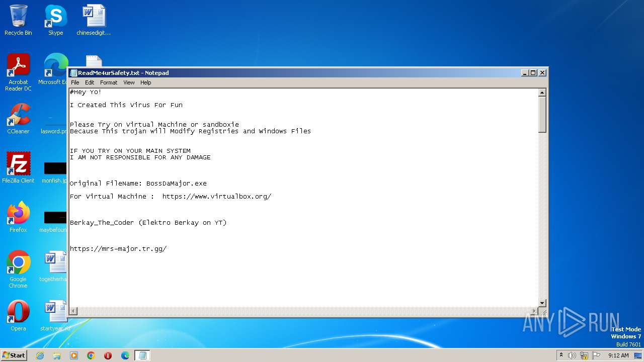Select the Notepad taskbar button
The width and height of the screenshot is (644, 362).
pos(142,355)
